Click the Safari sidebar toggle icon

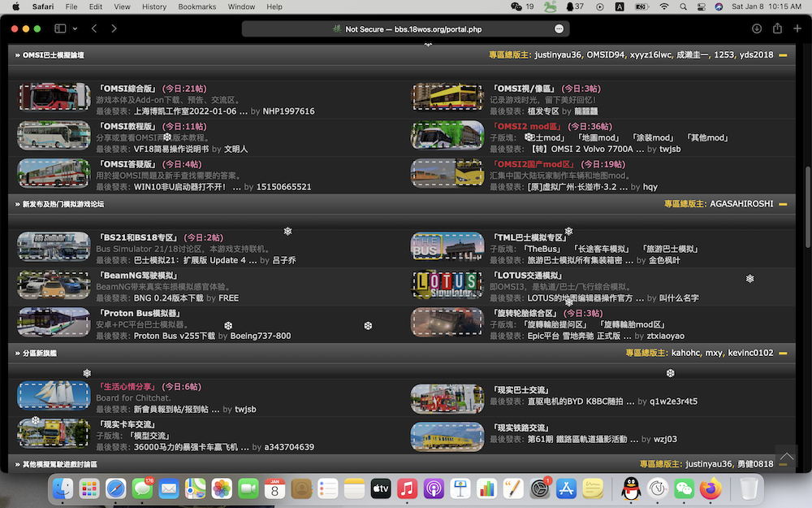(60, 28)
